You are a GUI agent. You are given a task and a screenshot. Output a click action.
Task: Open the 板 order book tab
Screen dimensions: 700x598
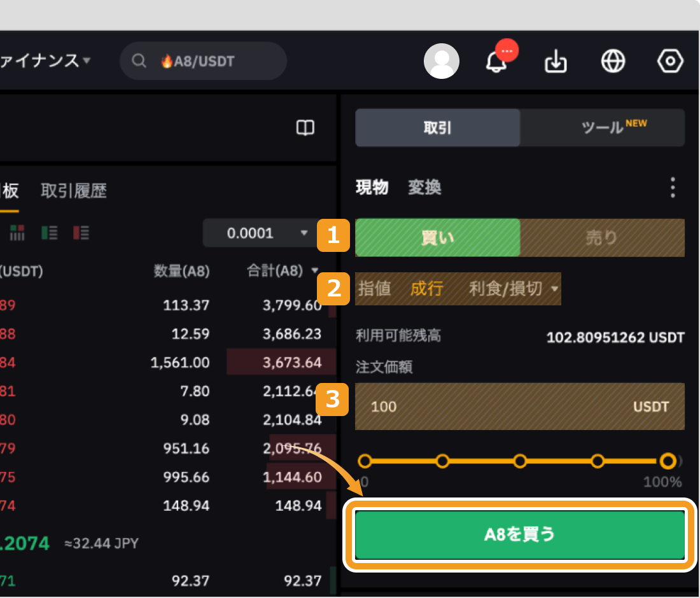coord(10,191)
